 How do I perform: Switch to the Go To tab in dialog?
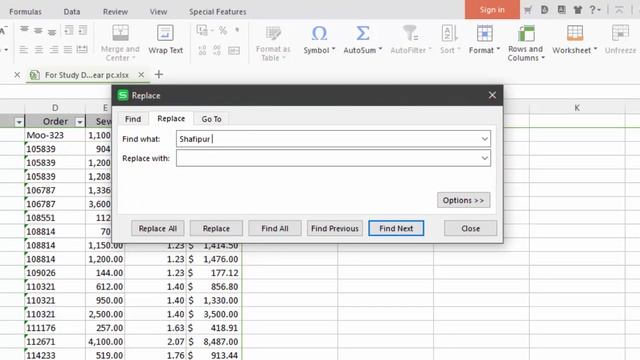211,119
